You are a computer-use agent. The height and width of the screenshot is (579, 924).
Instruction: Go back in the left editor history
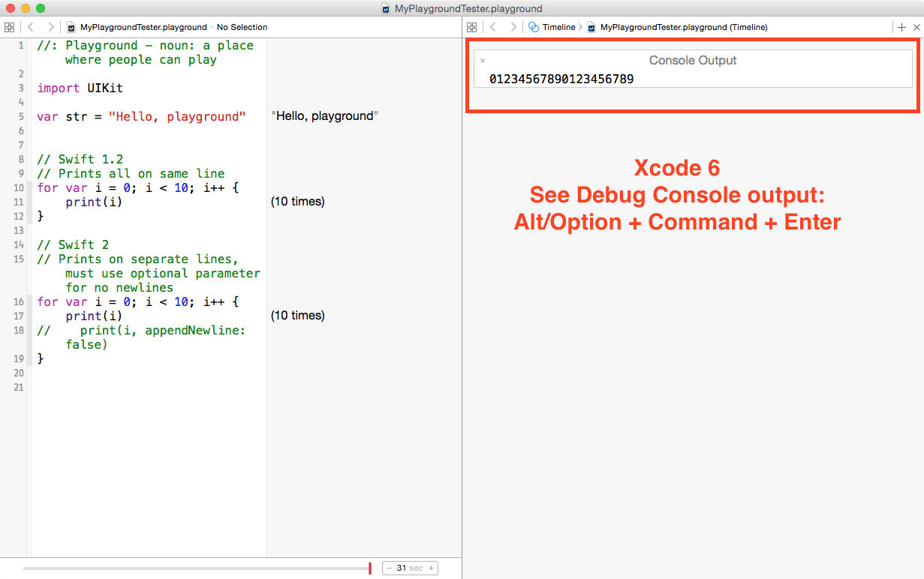30,27
